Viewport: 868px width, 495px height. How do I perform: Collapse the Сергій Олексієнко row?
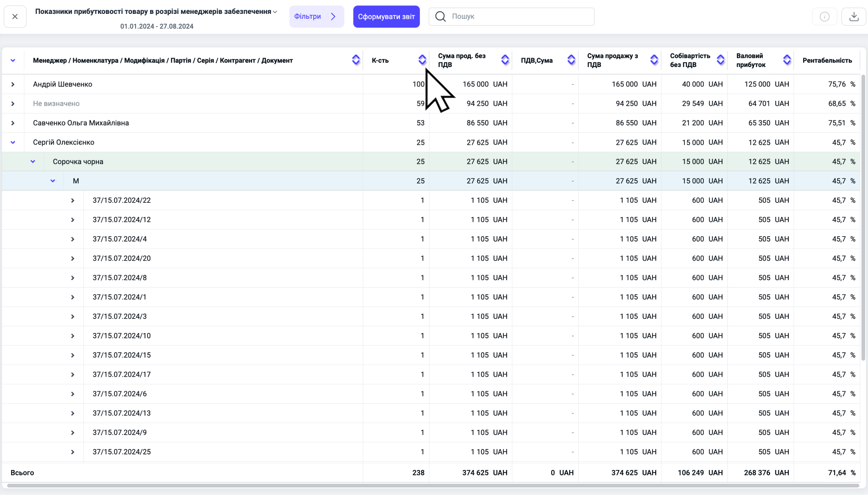click(13, 142)
